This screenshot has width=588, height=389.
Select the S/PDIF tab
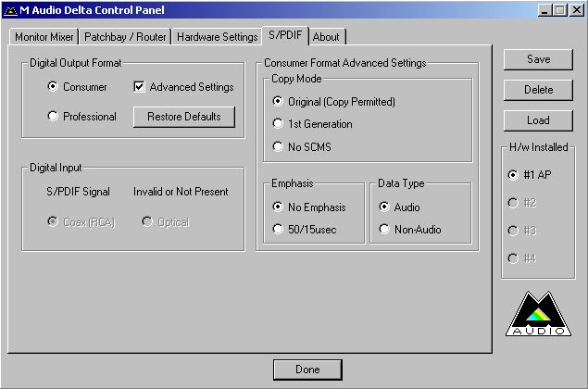pos(285,35)
